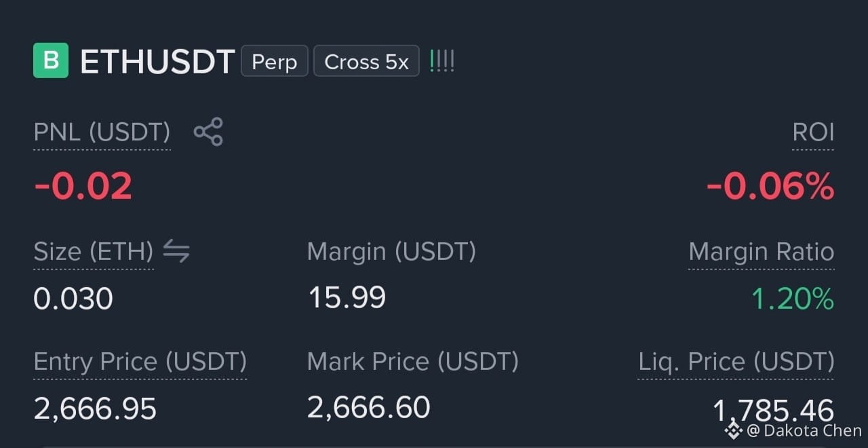Click the Mark Price value 2,666.60

tap(369, 407)
